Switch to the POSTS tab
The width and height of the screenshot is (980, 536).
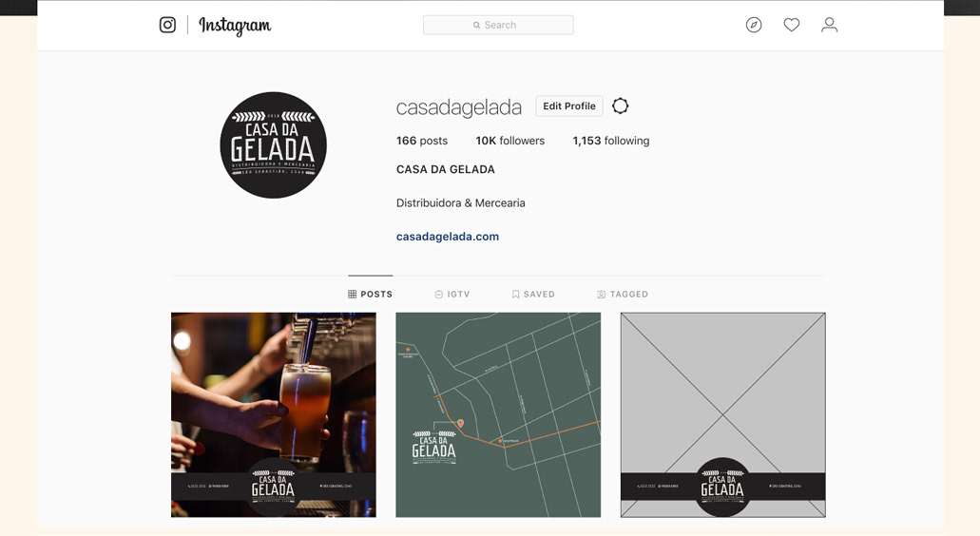(370, 295)
